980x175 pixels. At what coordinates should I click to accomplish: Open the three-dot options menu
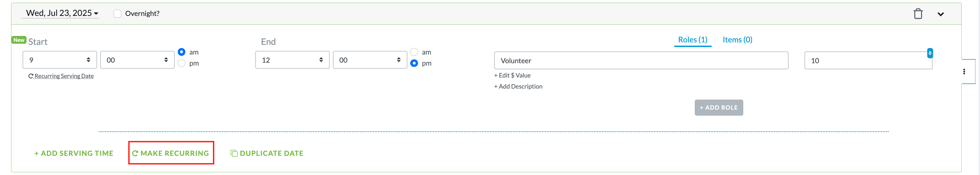pos(964,71)
